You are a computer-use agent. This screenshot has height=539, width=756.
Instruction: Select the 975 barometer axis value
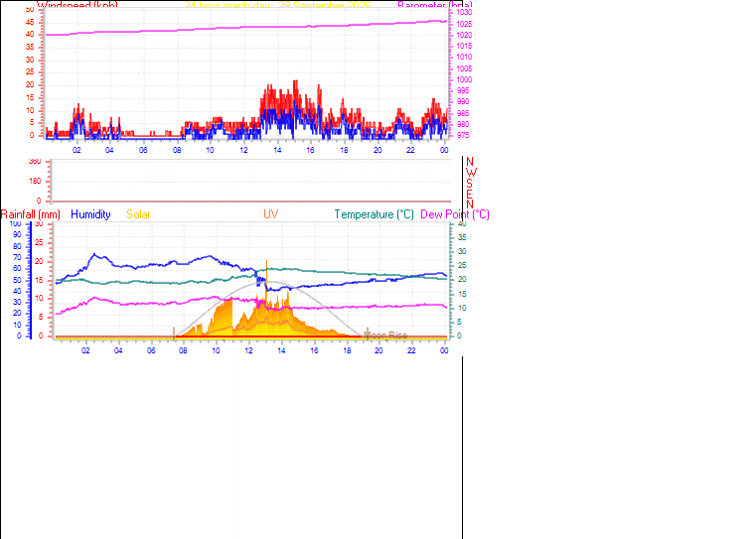point(462,136)
